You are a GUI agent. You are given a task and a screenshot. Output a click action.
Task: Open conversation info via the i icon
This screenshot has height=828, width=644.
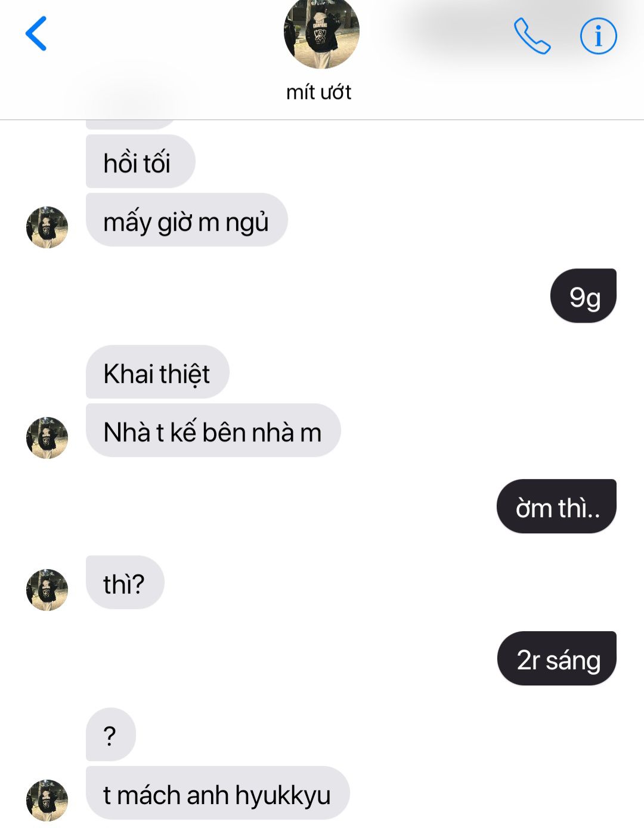click(x=598, y=36)
